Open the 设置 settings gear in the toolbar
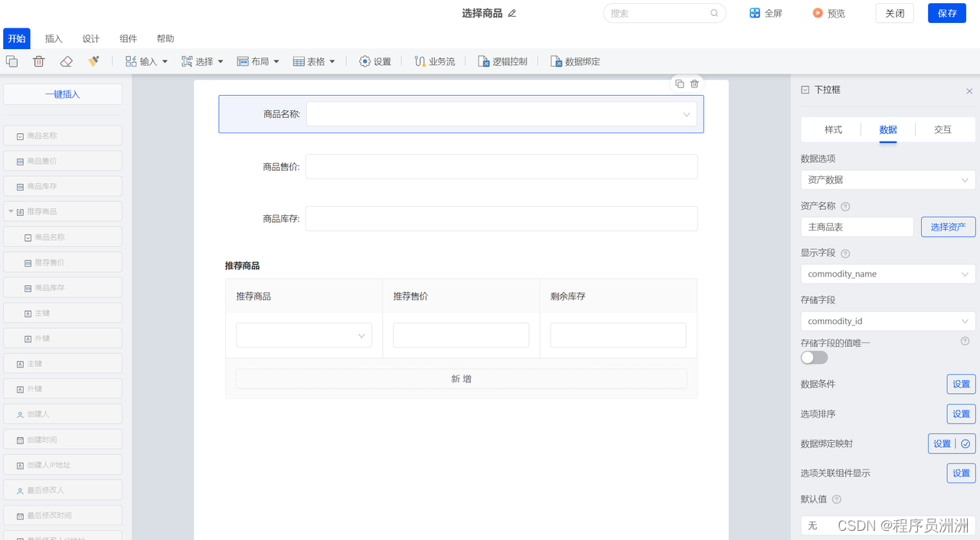 click(374, 61)
